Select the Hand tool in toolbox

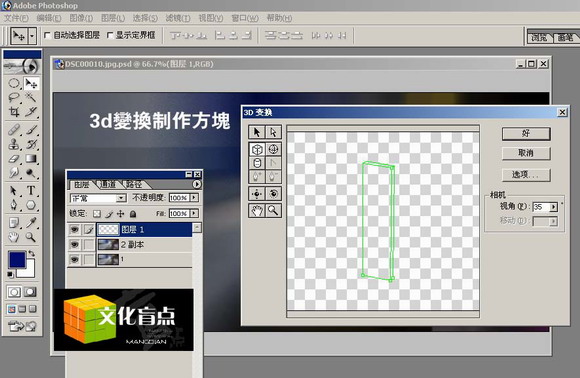(14, 237)
